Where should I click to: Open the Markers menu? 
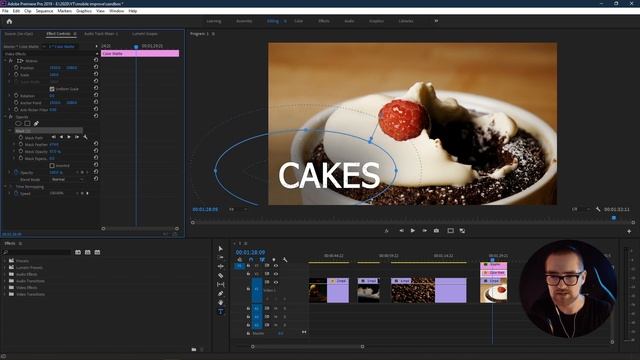pos(64,11)
